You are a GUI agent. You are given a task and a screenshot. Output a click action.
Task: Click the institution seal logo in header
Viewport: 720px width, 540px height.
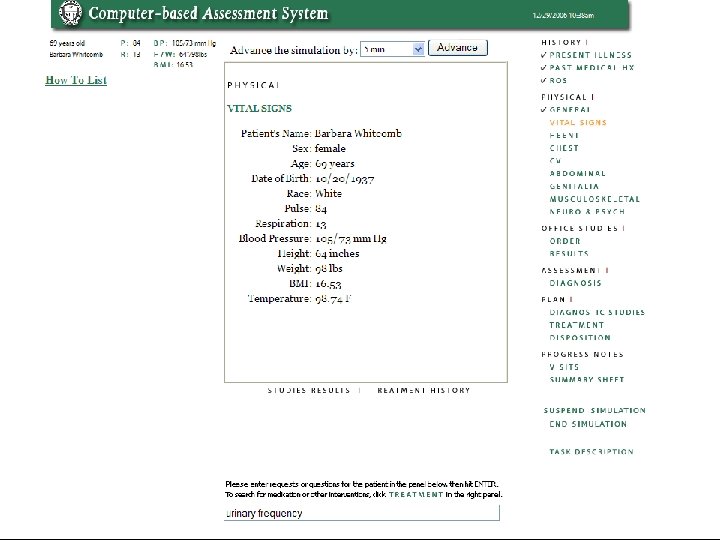[x=70, y=13]
